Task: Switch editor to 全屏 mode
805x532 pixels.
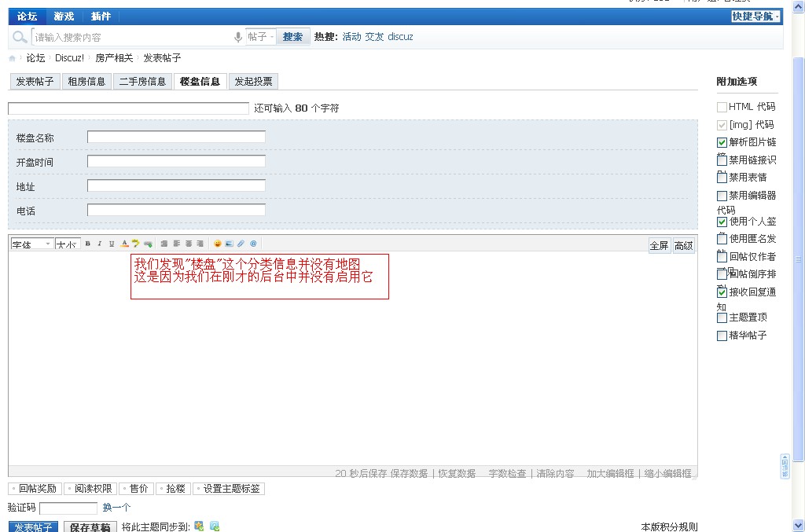Action: coord(660,246)
